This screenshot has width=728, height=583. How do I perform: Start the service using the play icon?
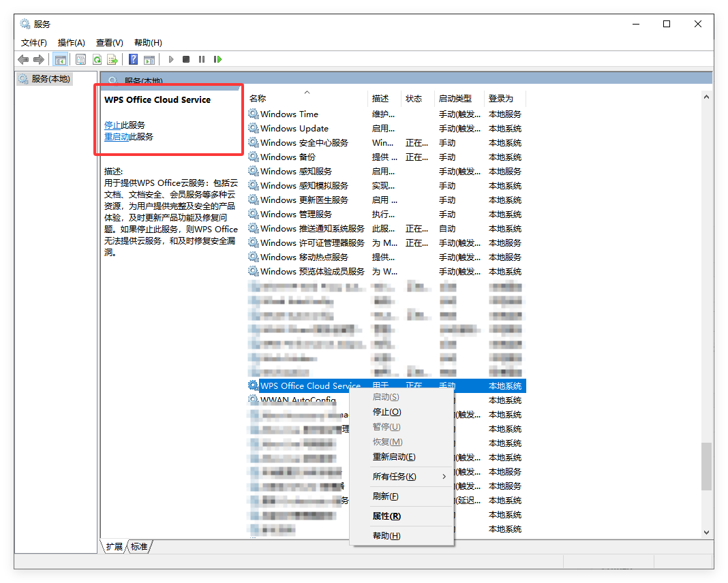point(171,59)
